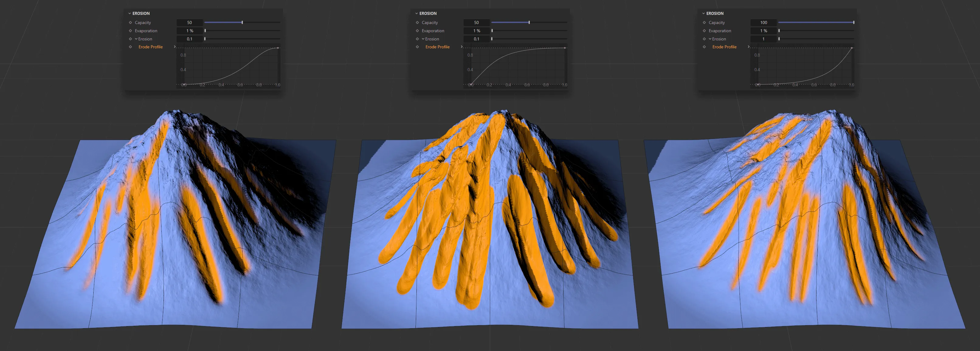This screenshot has height=351, width=980.
Task: Toggle the animation diamond for Capacity in middle panel
Action: point(417,22)
